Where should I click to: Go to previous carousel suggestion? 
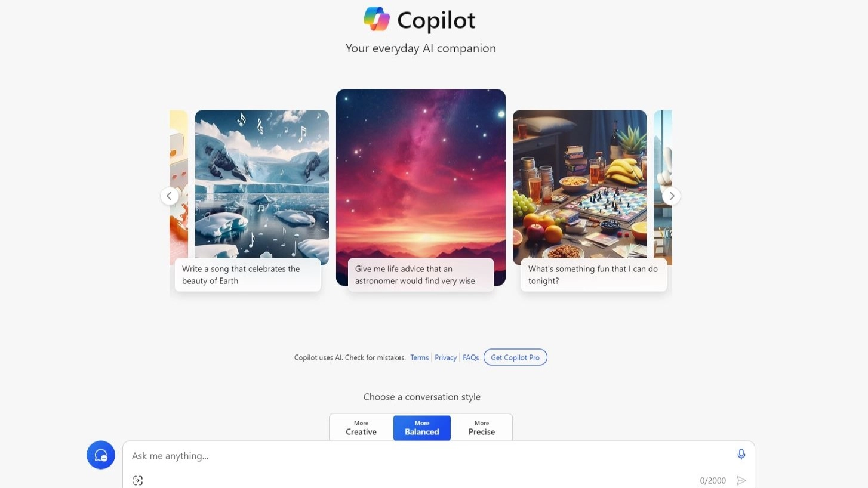(x=170, y=196)
